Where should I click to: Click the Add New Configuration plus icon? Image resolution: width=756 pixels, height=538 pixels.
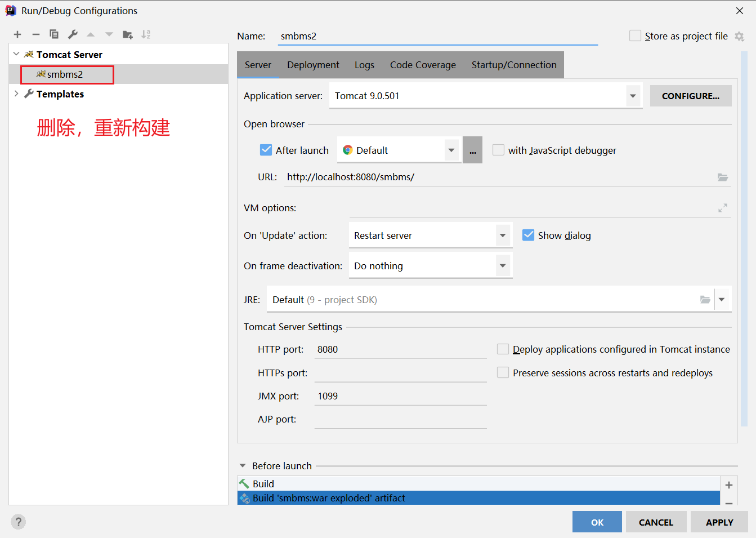[17, 34]
